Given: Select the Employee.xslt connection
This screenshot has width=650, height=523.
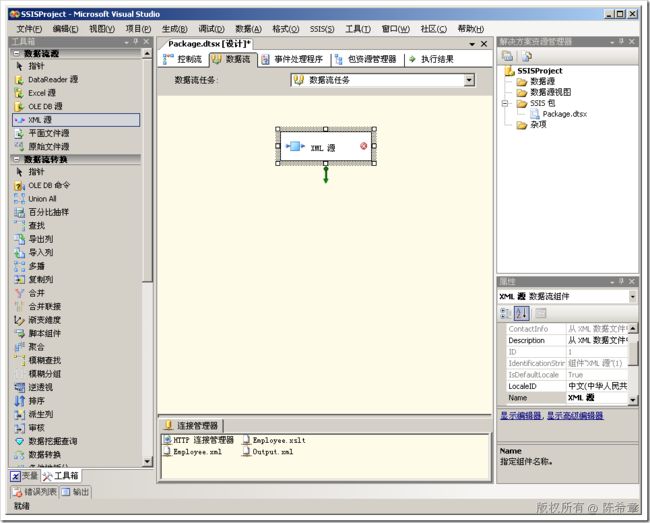Looking at the screenshot, I should click(274, 440).
